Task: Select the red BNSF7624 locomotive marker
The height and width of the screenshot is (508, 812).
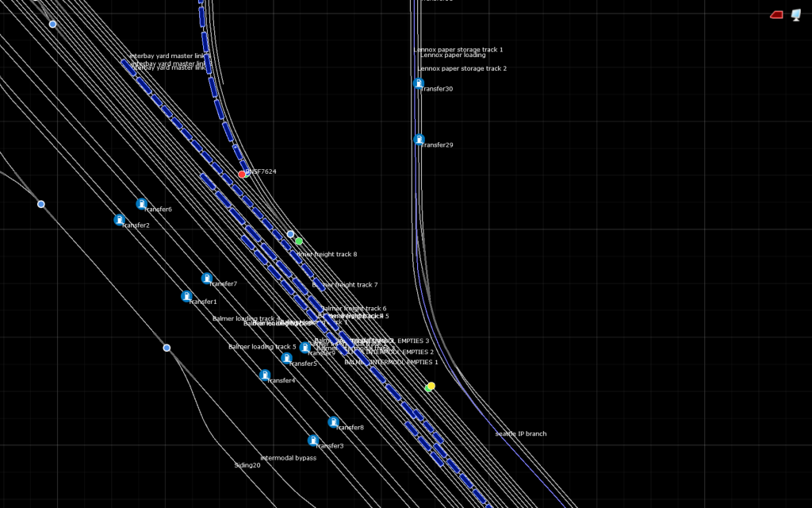Action: point(243,174)
